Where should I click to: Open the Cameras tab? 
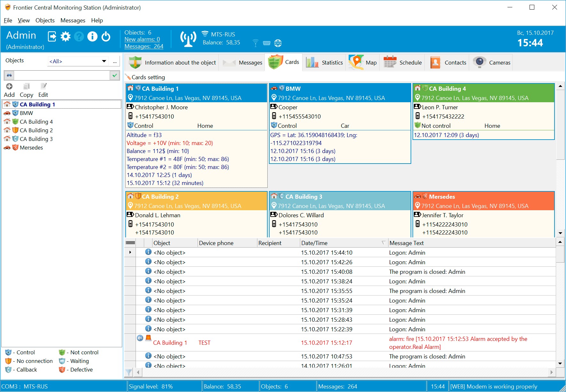point(491,63)
